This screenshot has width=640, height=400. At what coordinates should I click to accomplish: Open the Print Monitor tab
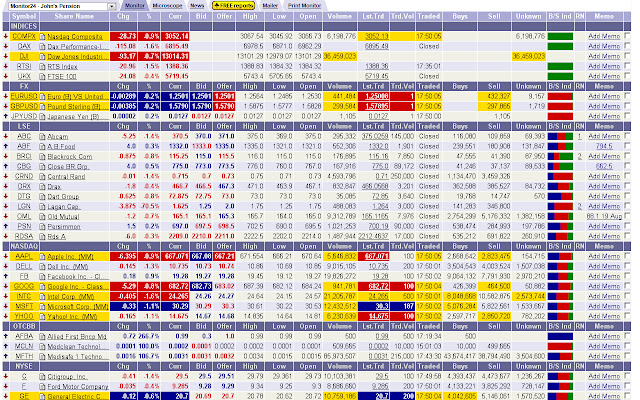click(x=304, y=6)
